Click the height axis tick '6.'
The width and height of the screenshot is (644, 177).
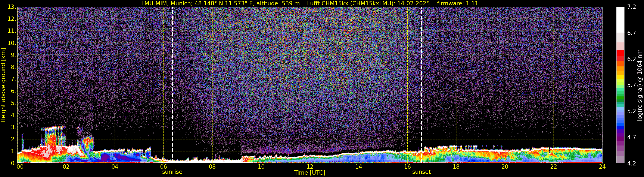(13, 91)
